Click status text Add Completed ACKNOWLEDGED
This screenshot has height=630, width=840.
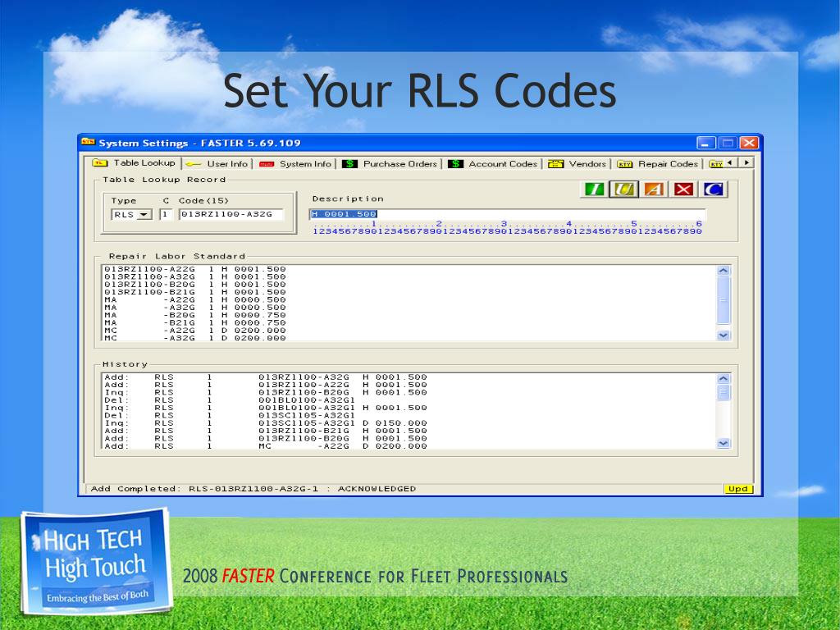click(253, 489)
